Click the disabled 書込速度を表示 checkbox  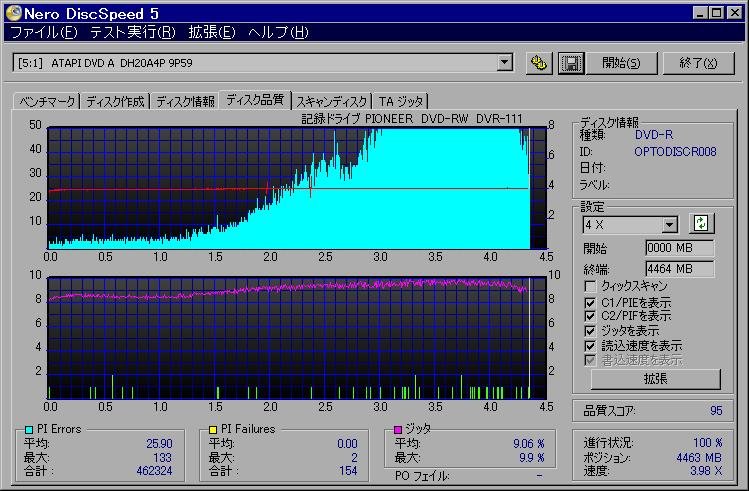590,360
